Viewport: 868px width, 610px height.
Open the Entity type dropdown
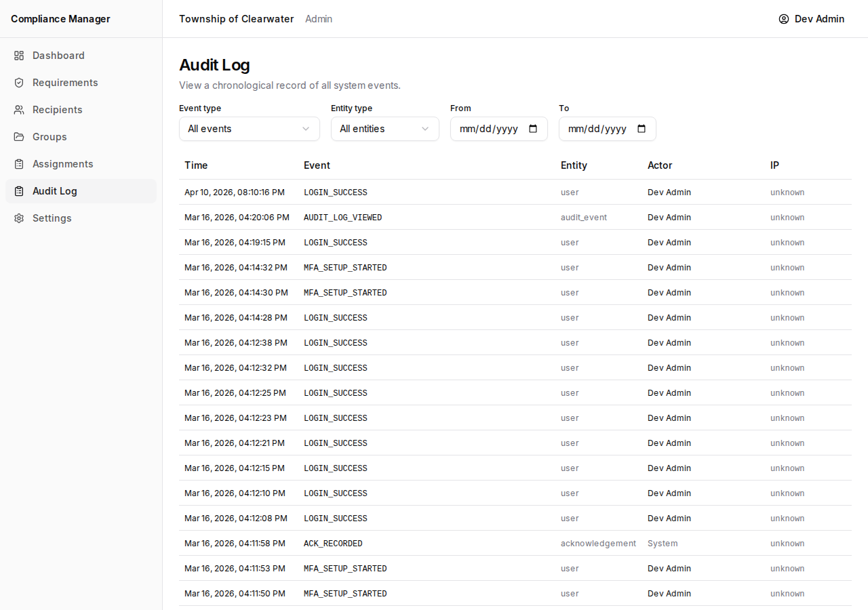[x=385, y=129]
